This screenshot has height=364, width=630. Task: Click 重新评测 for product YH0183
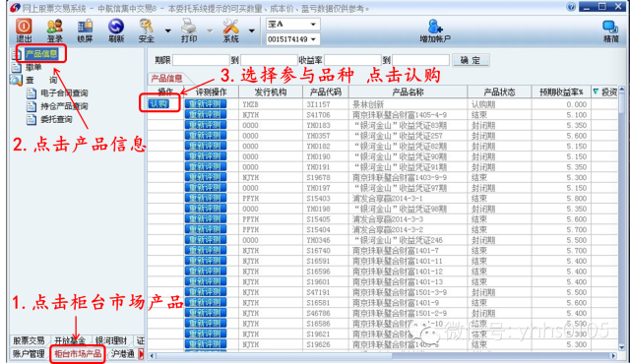(x=206, y=125)
